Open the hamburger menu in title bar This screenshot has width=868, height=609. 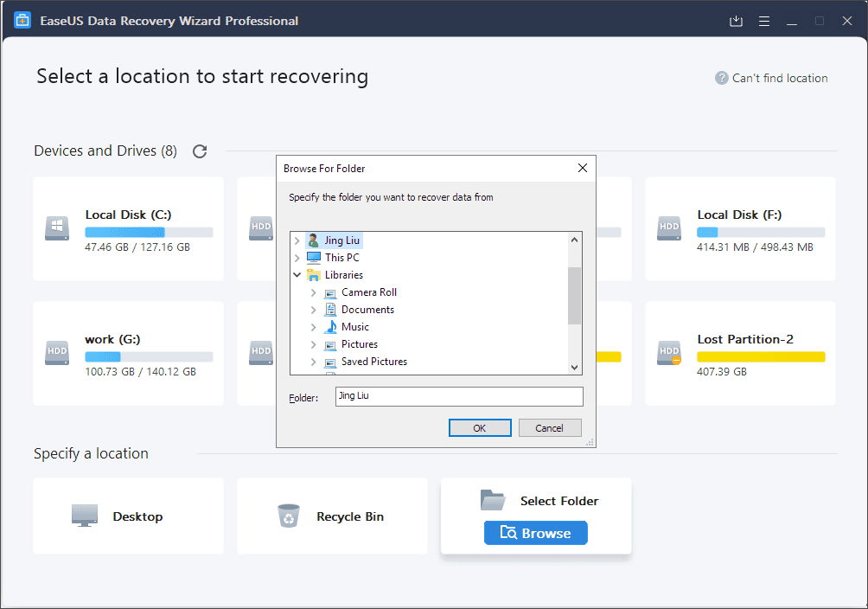(x=764, y=21)
